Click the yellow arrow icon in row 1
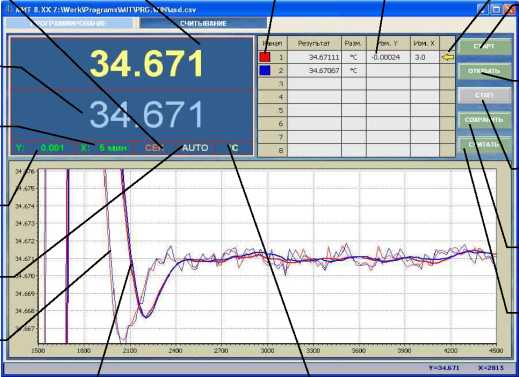Image resolution: width=519 pixels, height=377 pixels. (x=448, y=57)
